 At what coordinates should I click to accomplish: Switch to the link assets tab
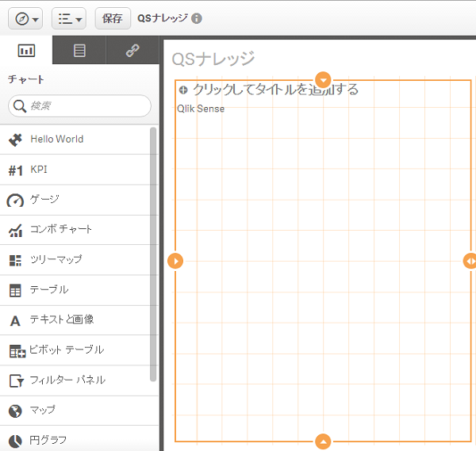[x=132, y=51]
